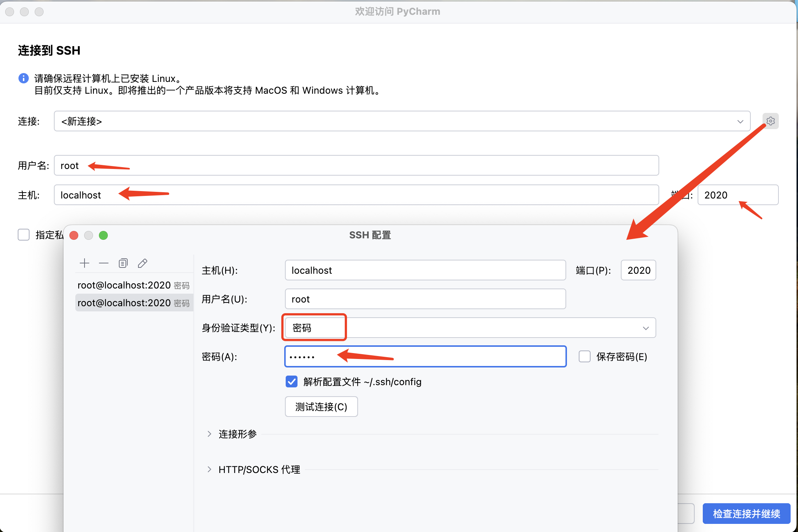
Task: Enable the 保存密码(E) checkbox
Action: click(585, 356)
